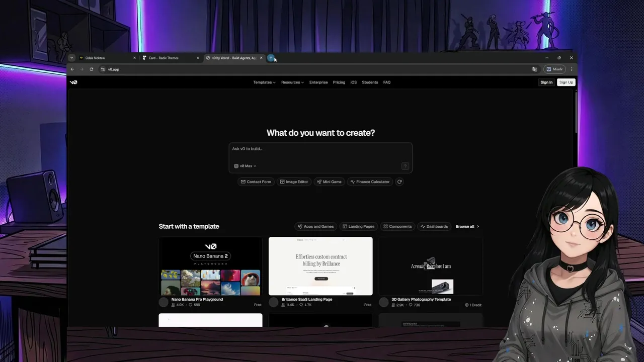Choose the Contact Form suggestion
Viewport: 644px width, 362px height.
click(256, 182)
